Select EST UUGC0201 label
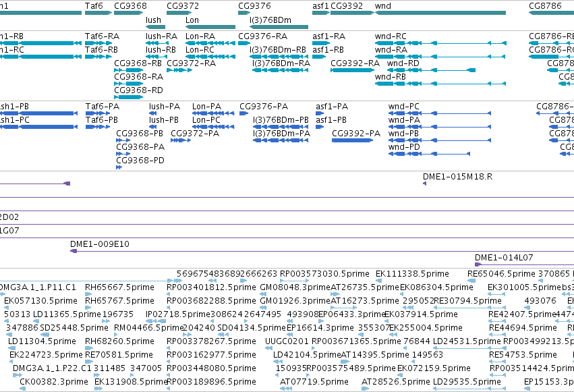The width and height of the screenshot is (574, 392). [287, 341]
